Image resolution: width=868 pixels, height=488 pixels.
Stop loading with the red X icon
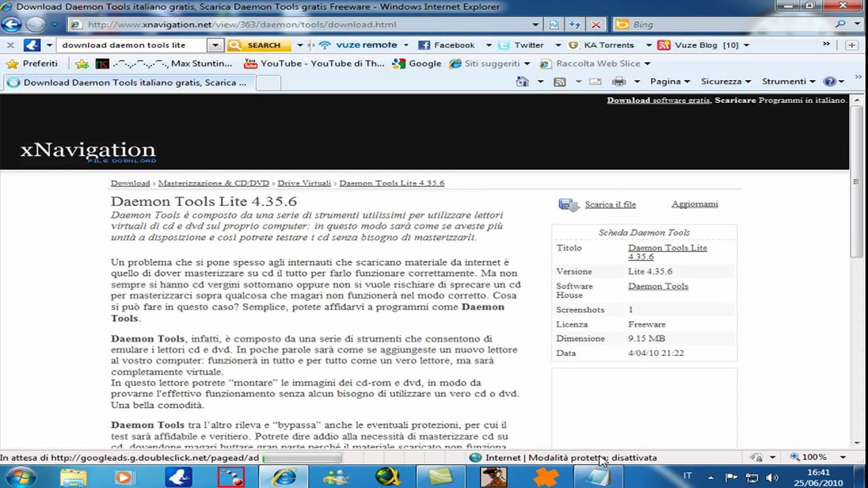click(x=596, y=24)
